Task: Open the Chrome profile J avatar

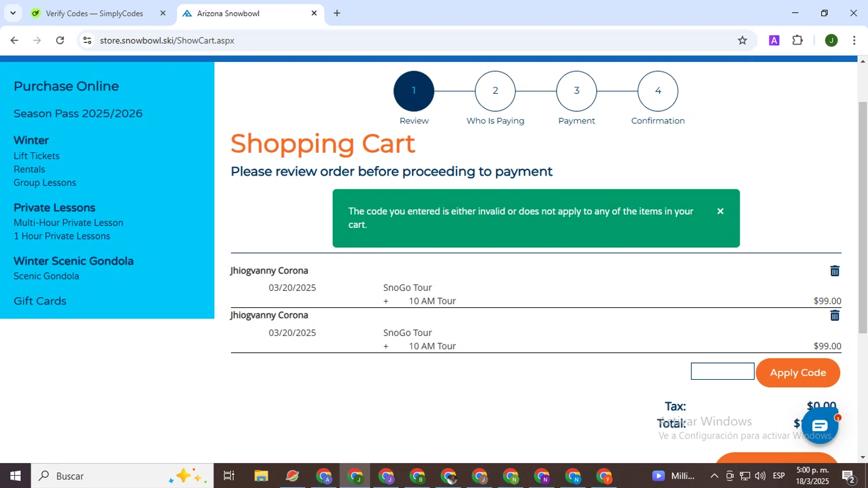Action: click(832, 41)
